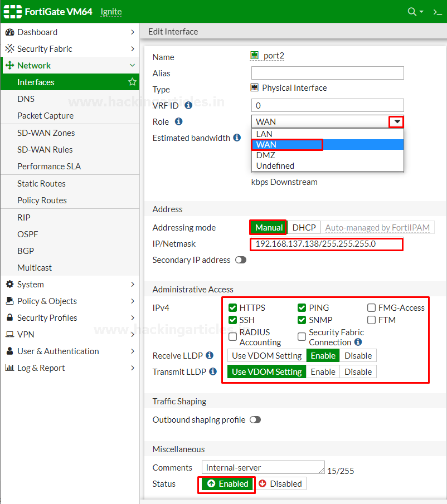Select LAN from the Role list
Viewport: 447px width, 504px height.
pos(327,134)
